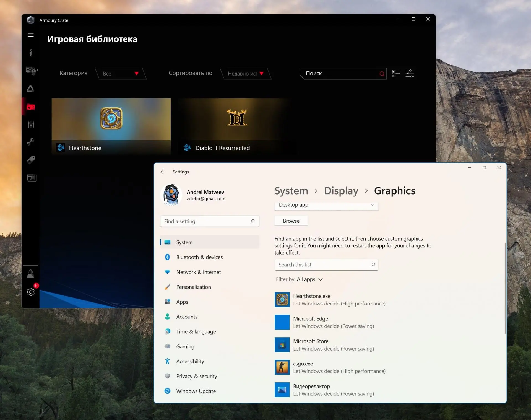Maximize the Settings window
This screenshot has height=420, width=531.
click(x=484, y=168)
